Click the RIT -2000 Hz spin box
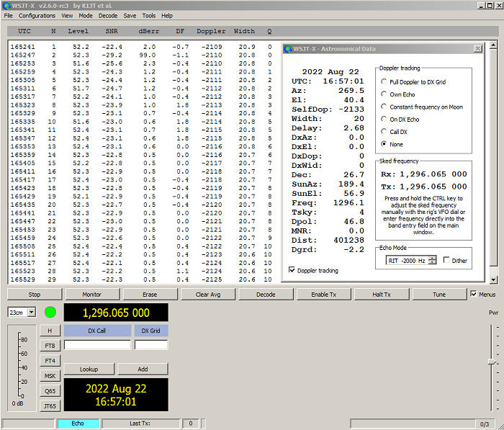The width and height of the screenshot is (504, 430). pyautogui.click(x=411, y=261)
